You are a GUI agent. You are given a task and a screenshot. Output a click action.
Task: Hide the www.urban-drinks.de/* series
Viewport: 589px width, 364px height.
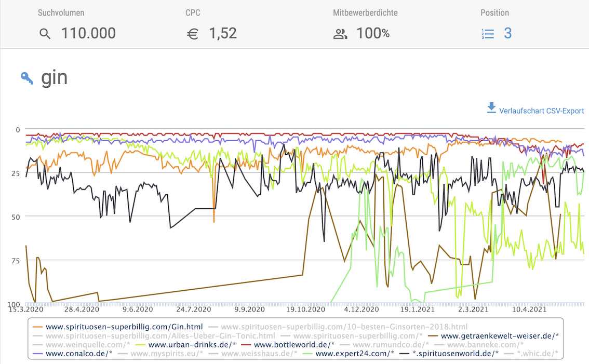tap(185, 345)
